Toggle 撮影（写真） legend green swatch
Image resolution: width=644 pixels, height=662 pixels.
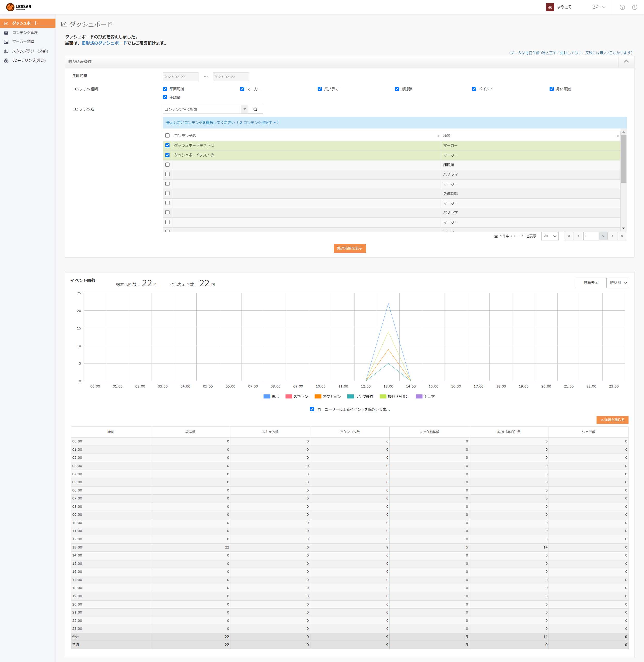(383, 397)
